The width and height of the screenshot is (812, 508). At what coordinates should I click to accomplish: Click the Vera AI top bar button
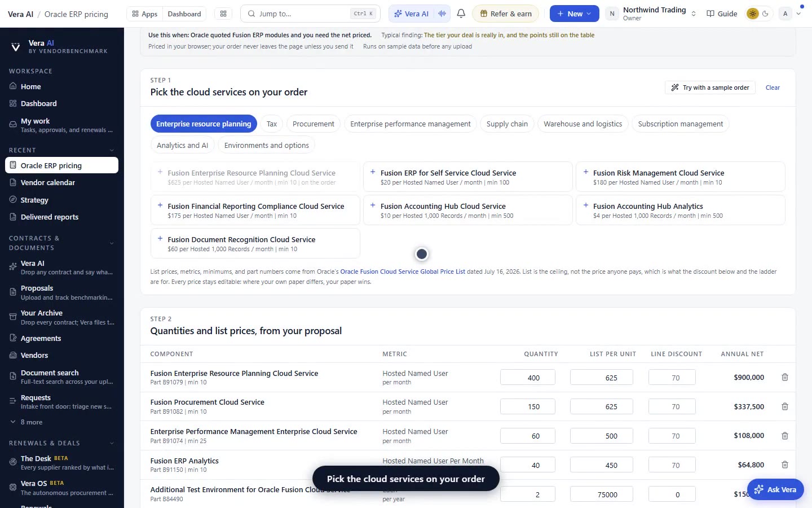coord(411,14)
